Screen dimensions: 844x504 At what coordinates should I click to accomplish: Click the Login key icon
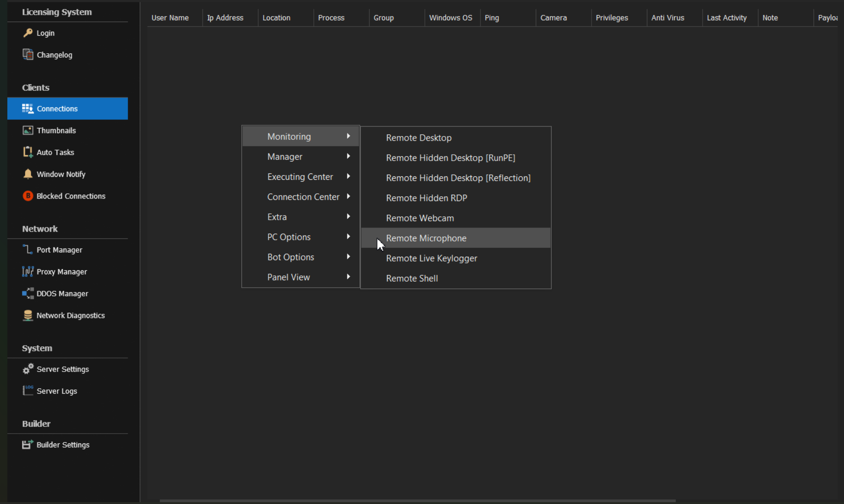pyautogui.click(x=28, y=33)
